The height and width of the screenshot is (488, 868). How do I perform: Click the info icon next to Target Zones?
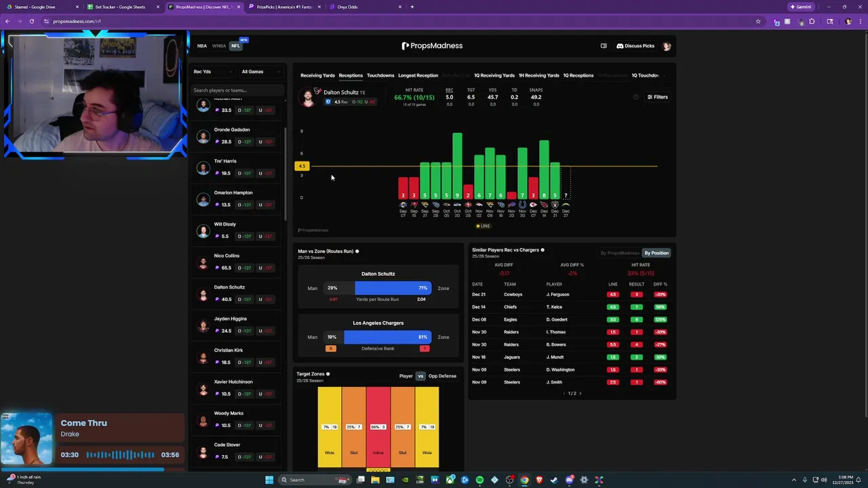click(328, 374)
